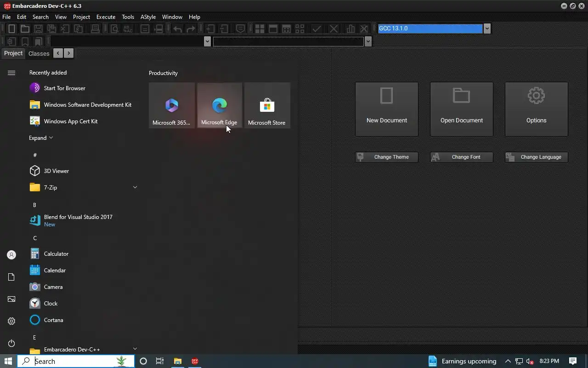Click the Change Language button

click(537, 157)
